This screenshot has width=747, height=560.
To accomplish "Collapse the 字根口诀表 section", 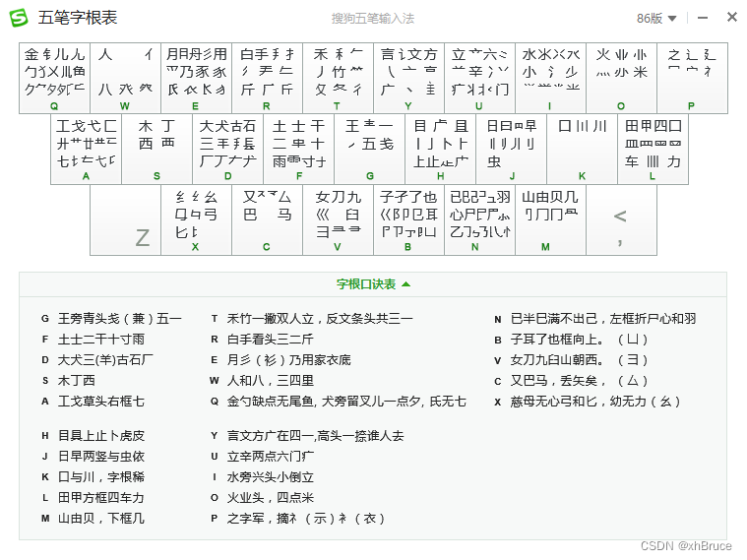I will click(x=373, y=284).
